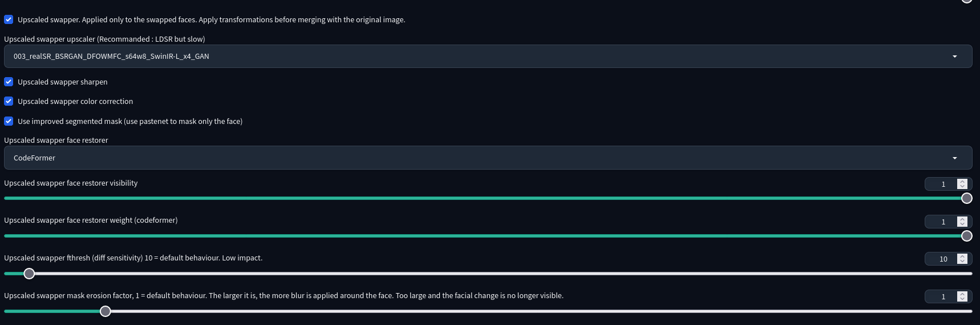Click the mask erosion factor slider handle
The image size is (980, 325).
coord(106,311)
